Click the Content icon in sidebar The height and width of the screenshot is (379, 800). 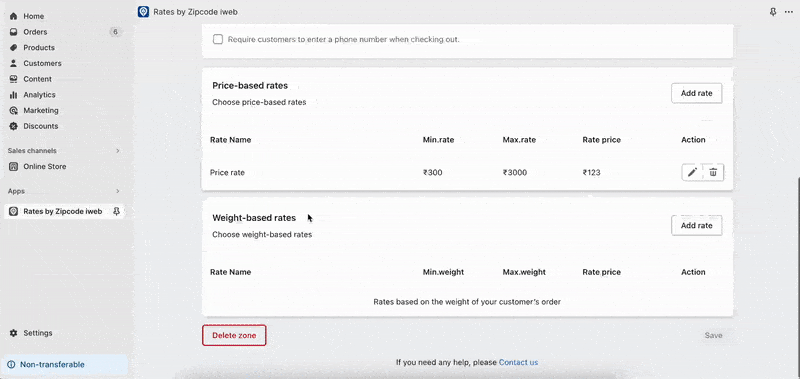(x=14, y=79)
